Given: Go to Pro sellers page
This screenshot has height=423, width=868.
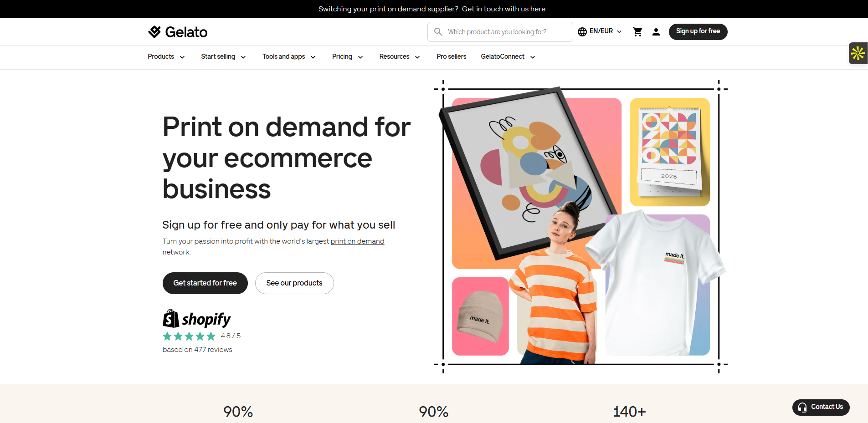Looking at the screenshot, I should tap(451, 57).
